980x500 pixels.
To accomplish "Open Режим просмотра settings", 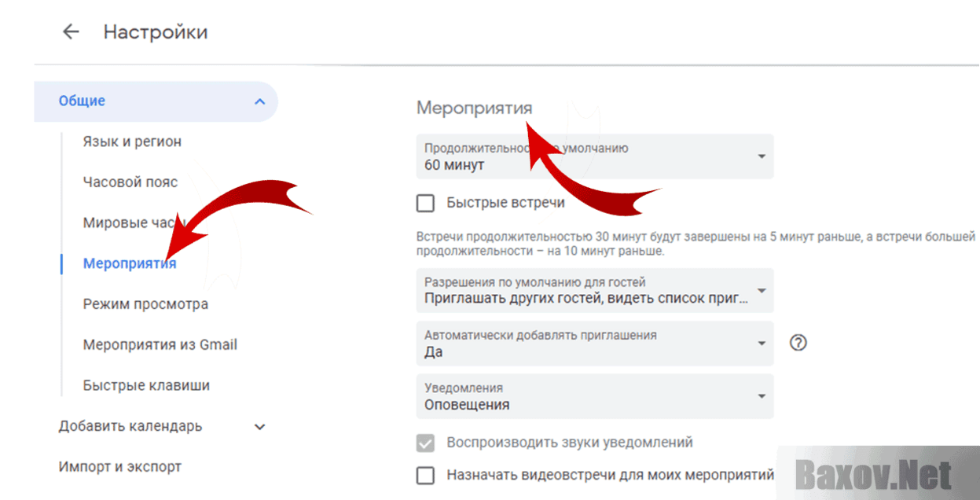I will point(145,304).
